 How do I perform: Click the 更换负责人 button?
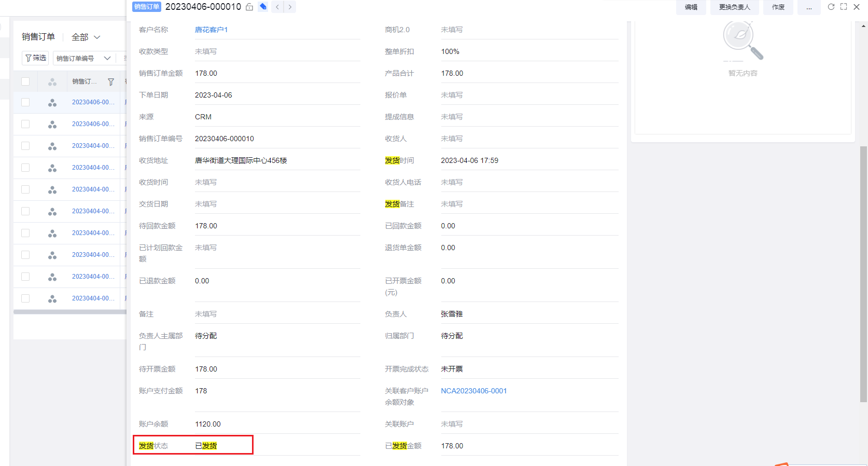tap(735, 7)
